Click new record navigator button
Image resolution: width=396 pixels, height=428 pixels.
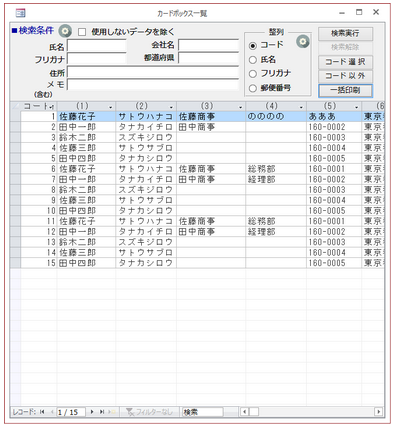click(113, 412)
